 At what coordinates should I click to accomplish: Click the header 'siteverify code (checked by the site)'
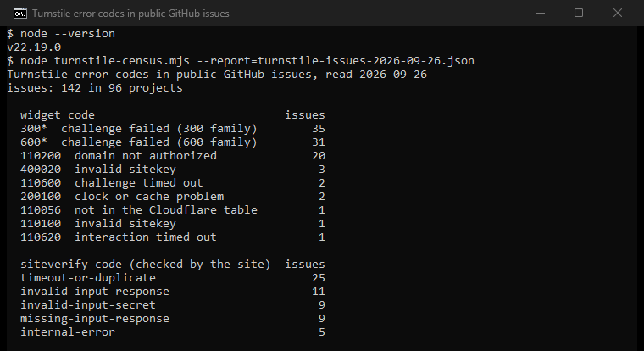point(146,265)
